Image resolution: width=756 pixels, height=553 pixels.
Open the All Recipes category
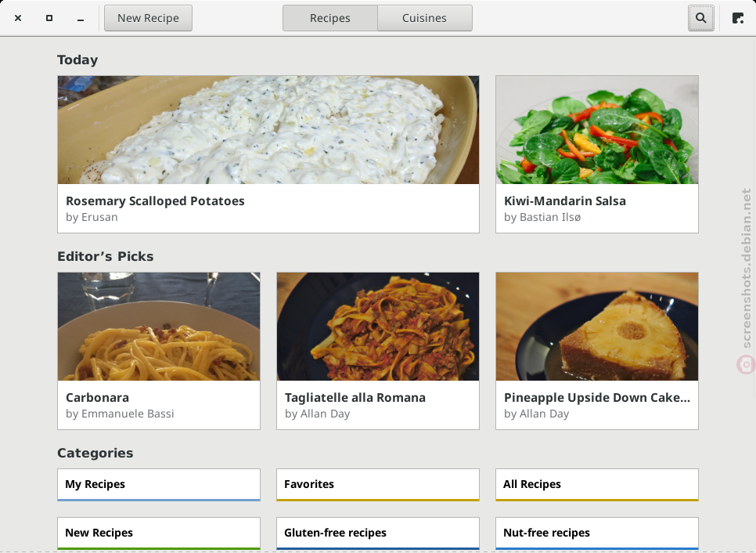pyautogui.click(x=597, y=485)
